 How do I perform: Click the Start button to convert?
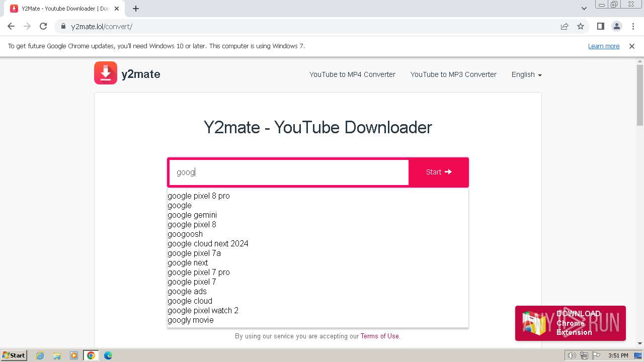pyautogui.click(x=439, y=172)
